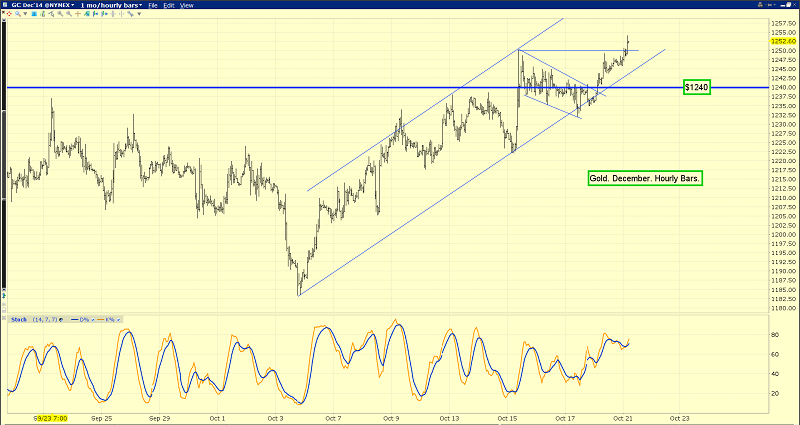Click the green bar chart-style toolbar icon

pos(43,14)
